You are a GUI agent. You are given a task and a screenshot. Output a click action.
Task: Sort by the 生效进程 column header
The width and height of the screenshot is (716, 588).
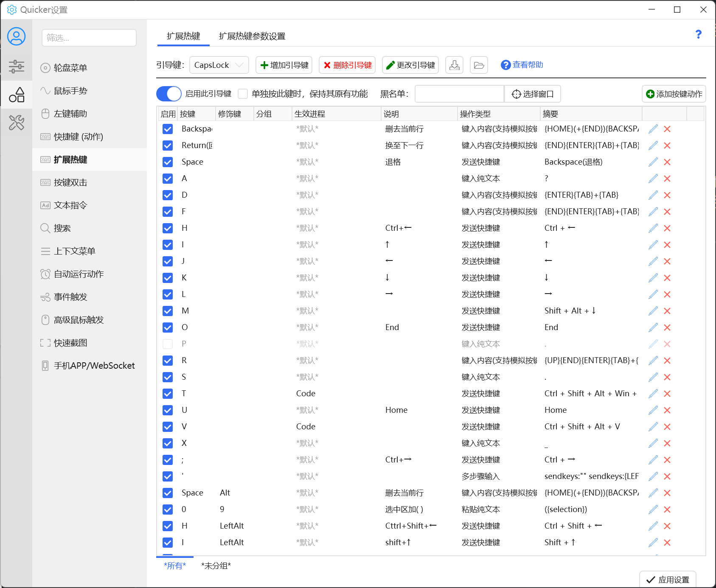pos(337,114)
